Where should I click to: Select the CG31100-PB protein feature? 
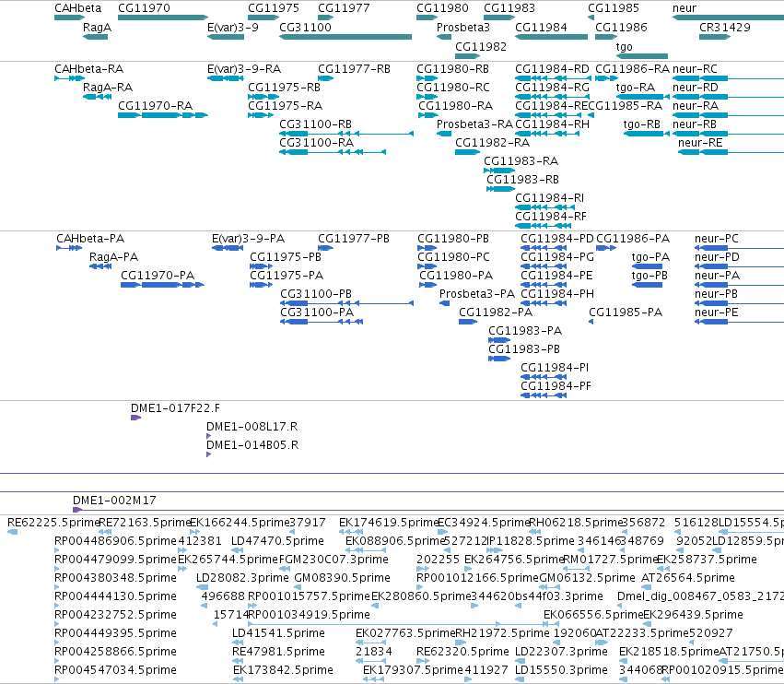point(346,303)
